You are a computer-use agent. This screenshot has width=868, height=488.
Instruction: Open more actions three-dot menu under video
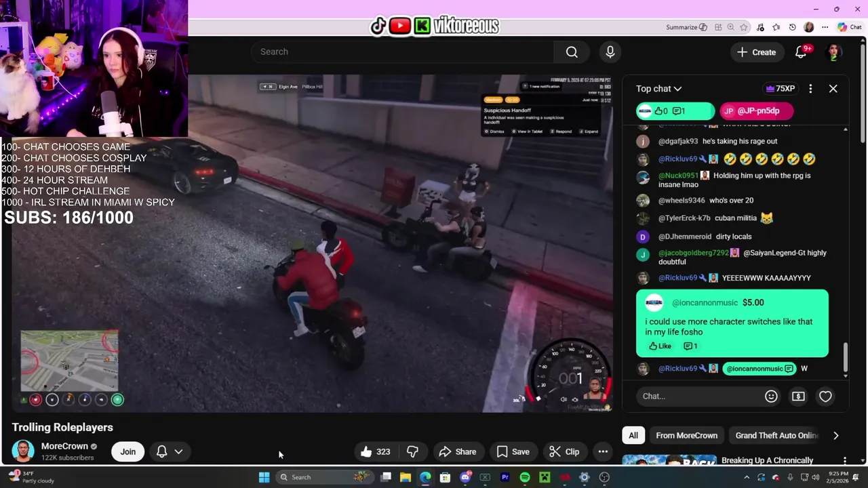(603, 451)
